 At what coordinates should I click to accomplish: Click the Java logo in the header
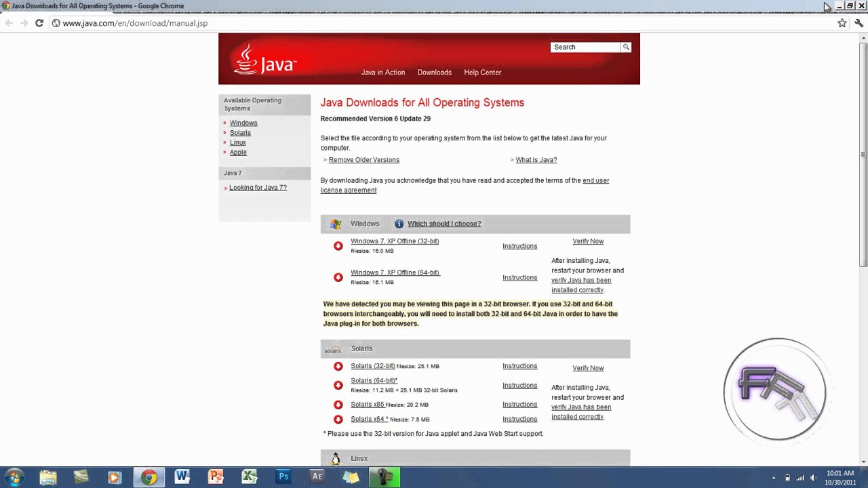pos(265,60)
